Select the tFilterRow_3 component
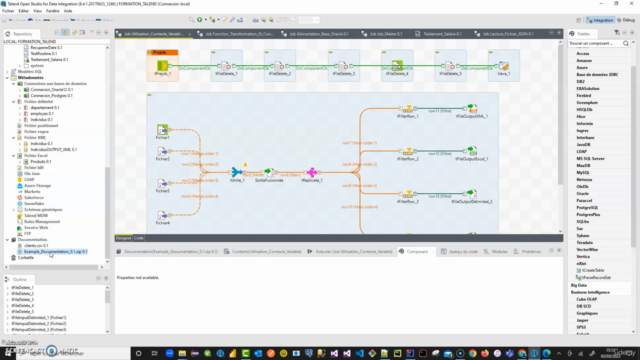 click(x=408, y=194)
